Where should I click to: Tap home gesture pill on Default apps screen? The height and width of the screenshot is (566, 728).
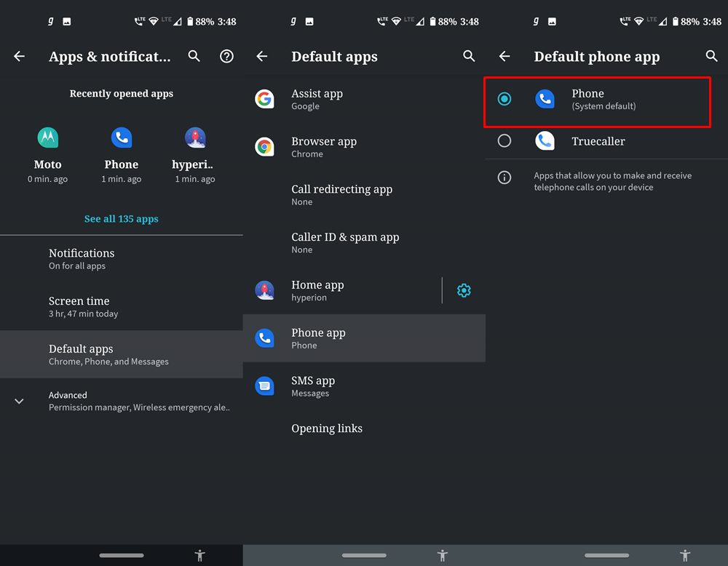[x=364, y=555]
